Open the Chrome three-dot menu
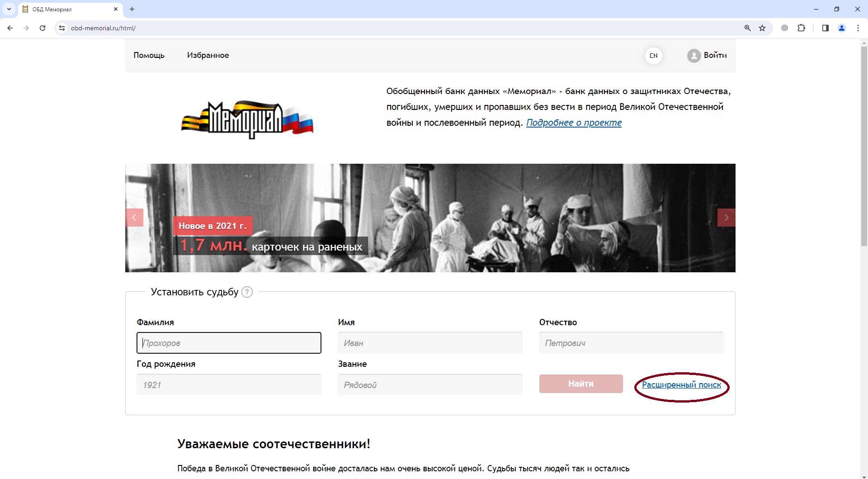Screen dimensions: 868x479 pyautogui.click(x=858, y=28)
